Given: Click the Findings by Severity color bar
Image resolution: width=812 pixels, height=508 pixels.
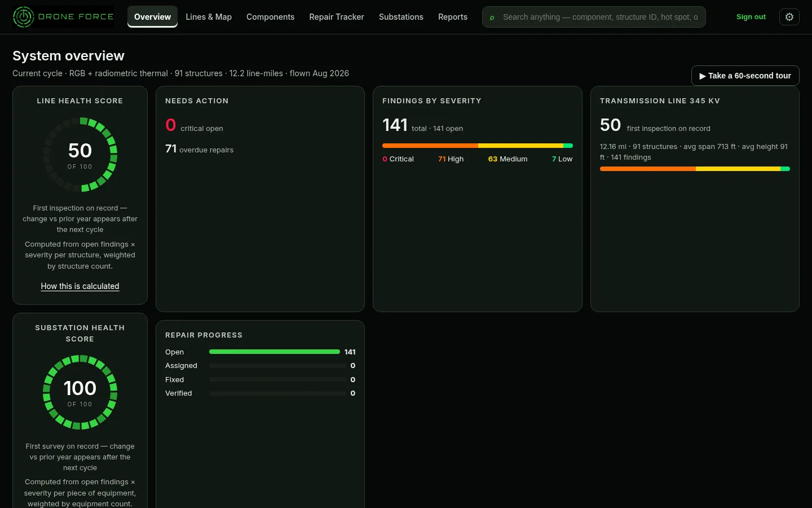Looking at the screenshot, I should pyautogui.click(x=478, y=146).
